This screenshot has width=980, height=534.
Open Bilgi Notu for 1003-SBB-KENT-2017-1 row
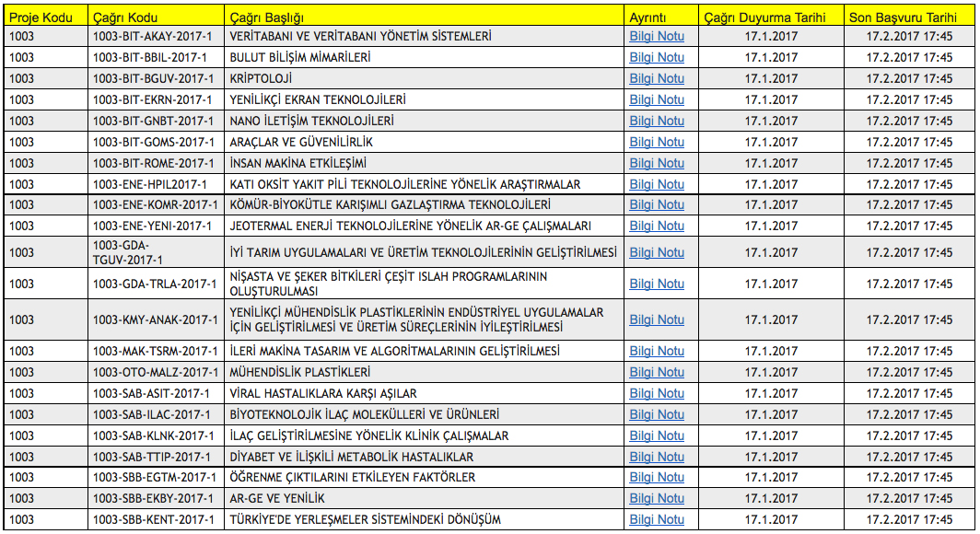click(657, 519)
